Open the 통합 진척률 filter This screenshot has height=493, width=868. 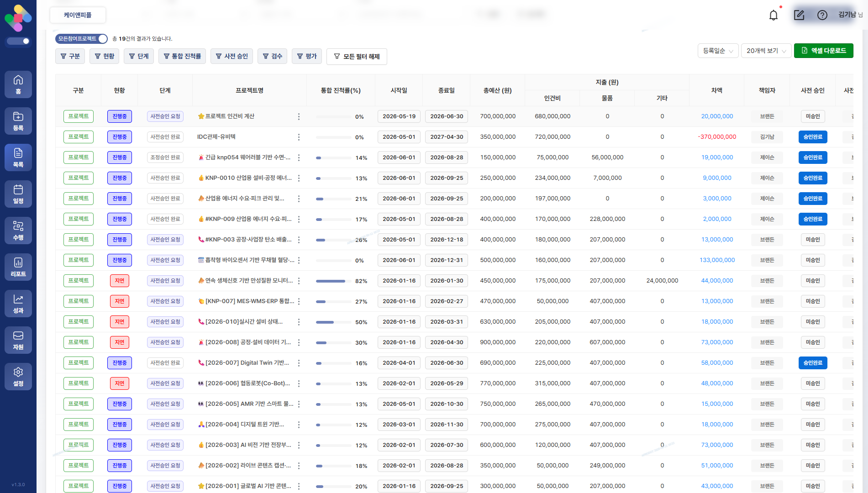[x=182, y=56]
